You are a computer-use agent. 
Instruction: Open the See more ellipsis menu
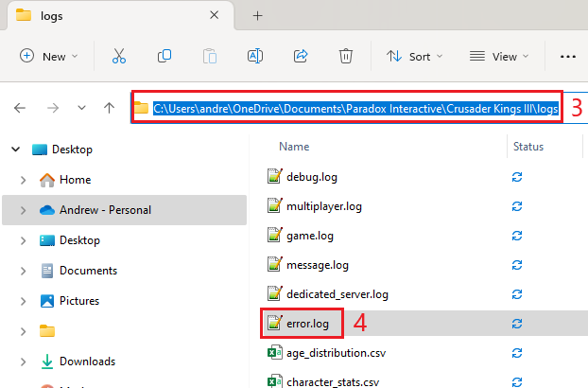coord(568,57)
